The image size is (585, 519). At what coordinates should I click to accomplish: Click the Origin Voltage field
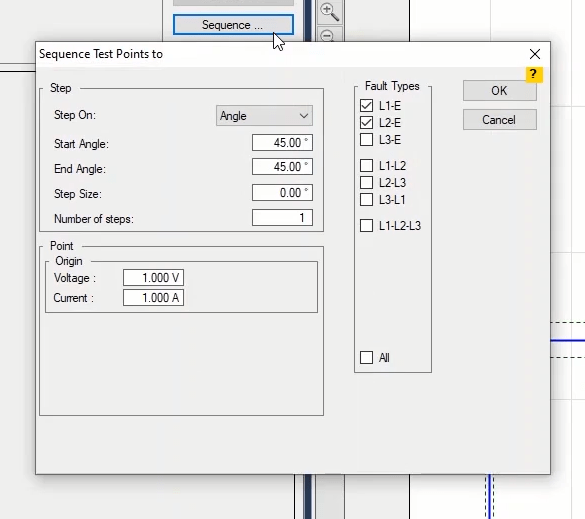pyautogui.click(x=153, y=278)
